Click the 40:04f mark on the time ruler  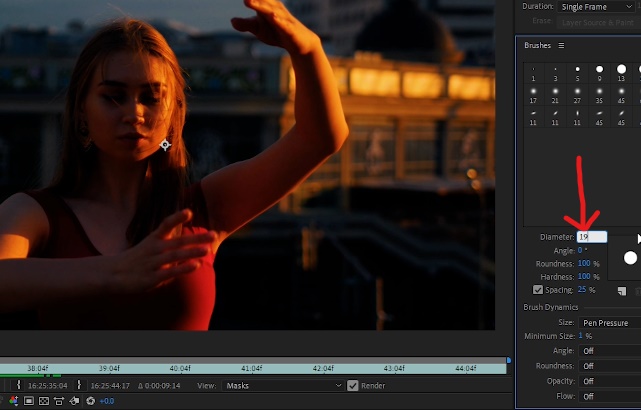pyautogui.click(x=180, y=368)
